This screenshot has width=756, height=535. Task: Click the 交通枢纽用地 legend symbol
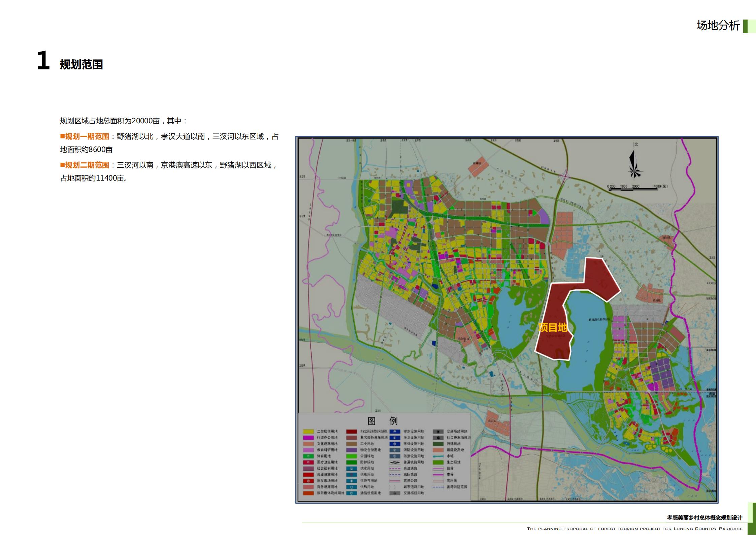coord(395,493)
